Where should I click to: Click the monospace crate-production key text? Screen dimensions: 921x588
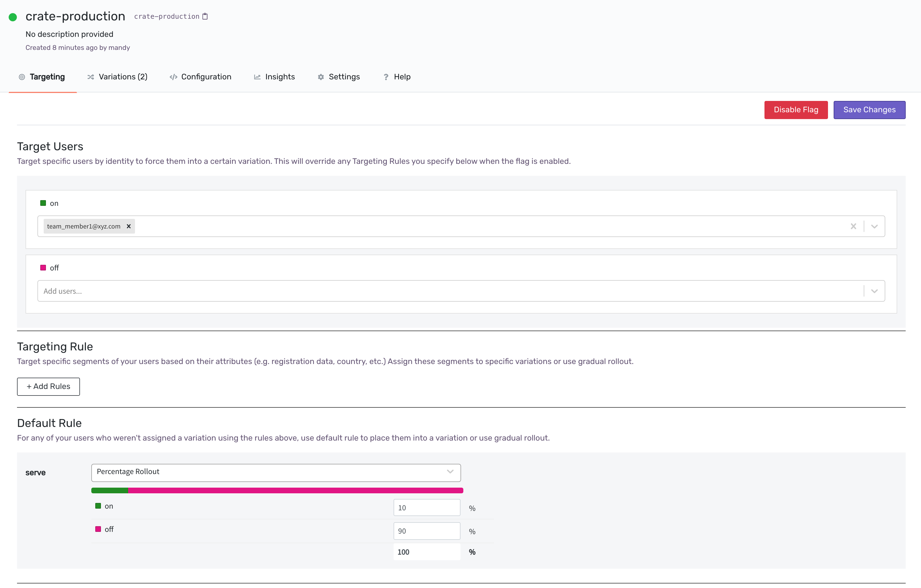tap(167, 16)
